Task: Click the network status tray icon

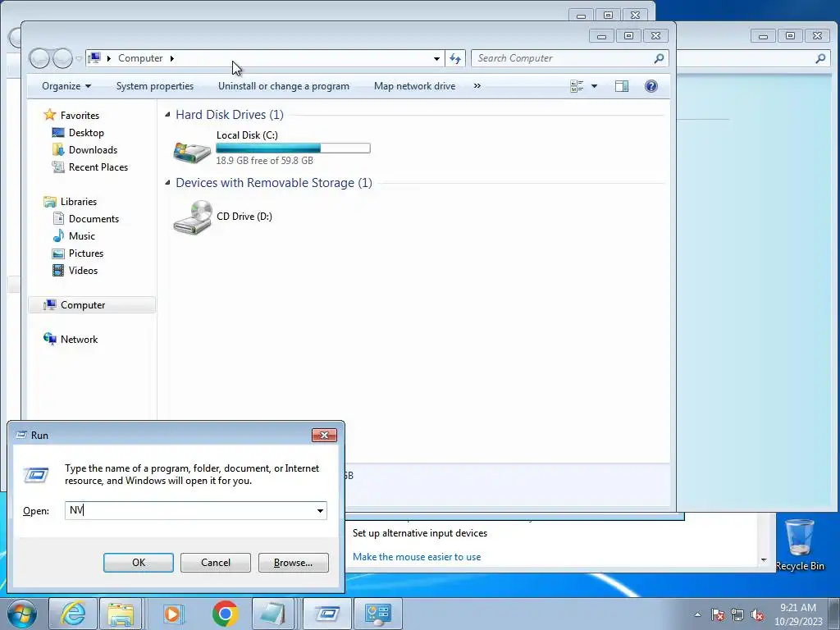Action: pyautogui.click(x=737, y=614)
